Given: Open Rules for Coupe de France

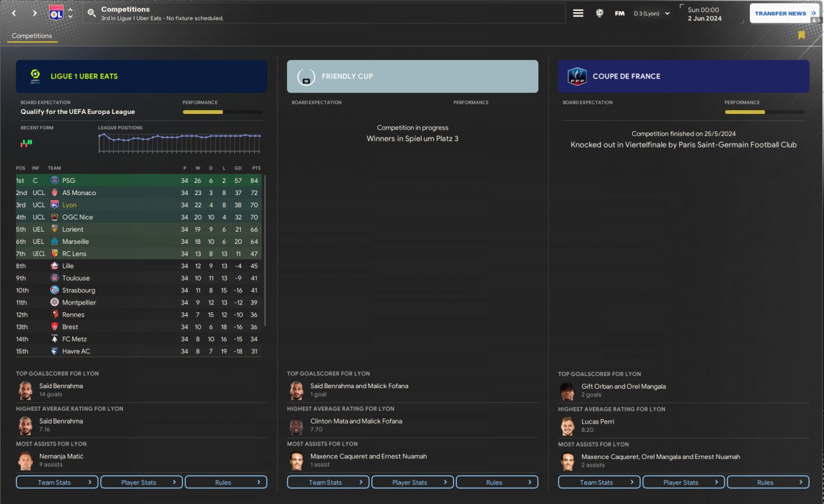Looking at the screenshot, I should click(768, 482).
